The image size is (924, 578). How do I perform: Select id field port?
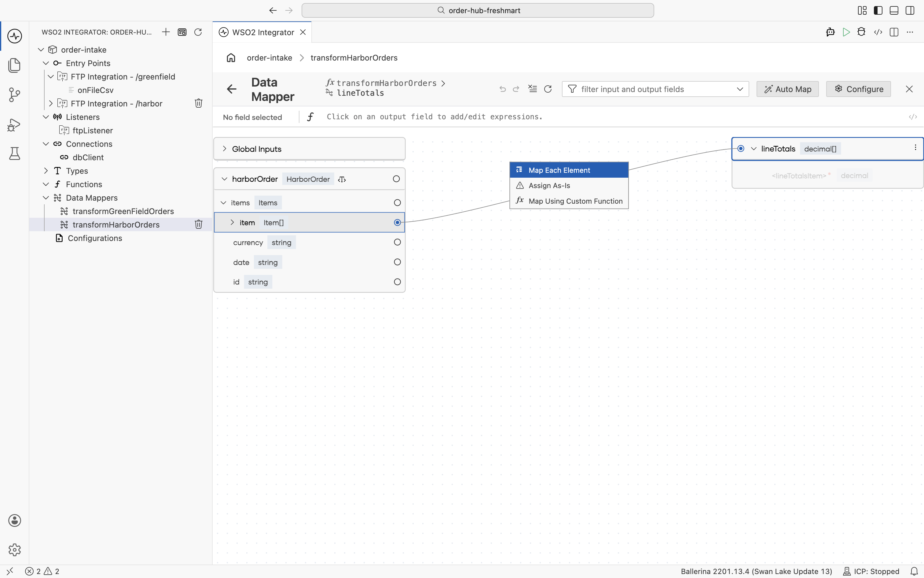coord(397,282)
